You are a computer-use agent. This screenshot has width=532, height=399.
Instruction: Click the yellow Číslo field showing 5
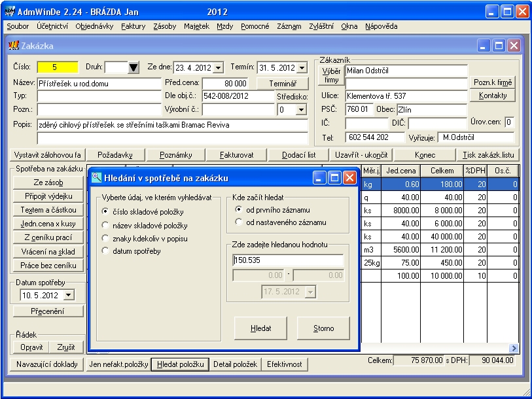tap(58, 67)
